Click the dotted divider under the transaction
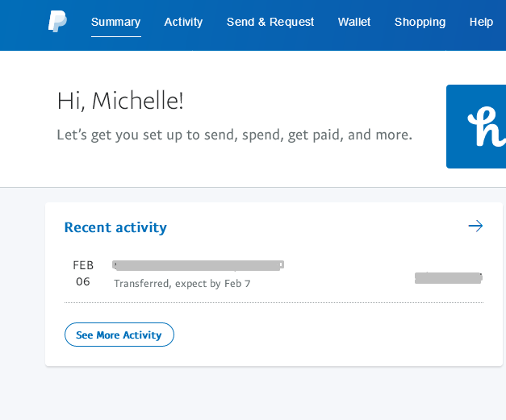506x420 pixels. pyautogui.click(x=274, y=303)
